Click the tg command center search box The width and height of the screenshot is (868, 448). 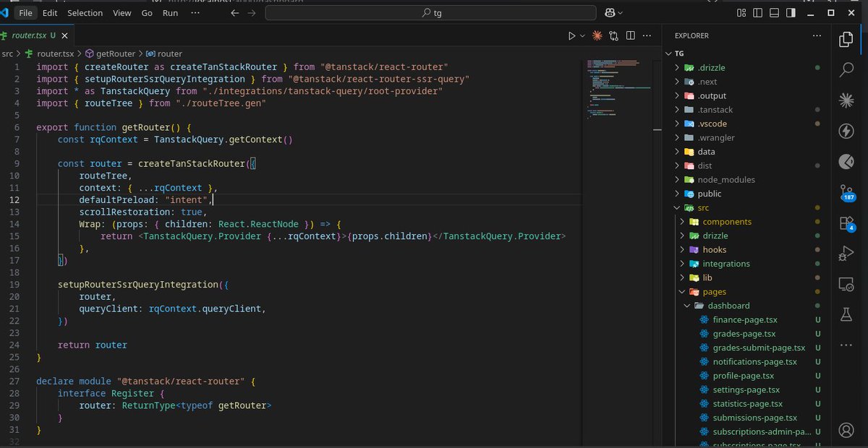click(431, 13)
